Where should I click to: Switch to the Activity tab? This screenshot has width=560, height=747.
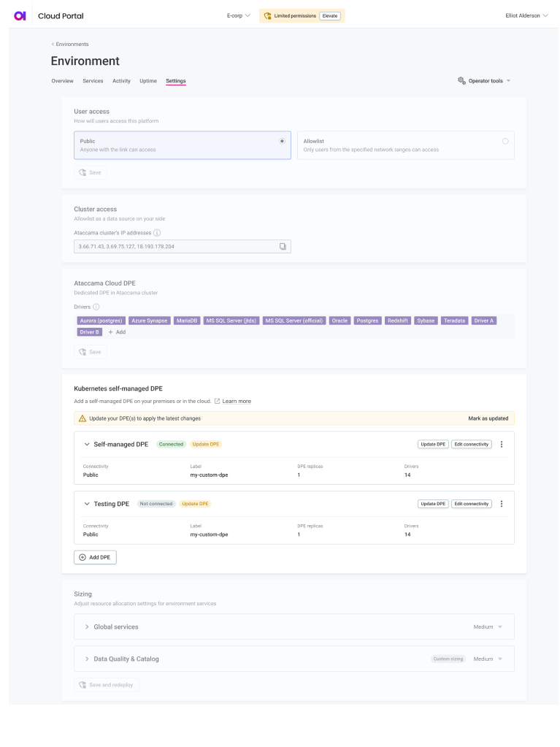pyautogui.click(x=121, y=81)
